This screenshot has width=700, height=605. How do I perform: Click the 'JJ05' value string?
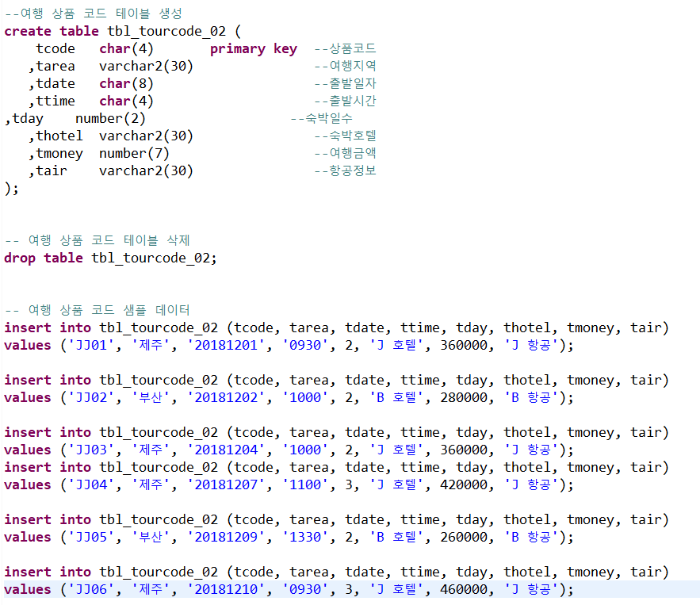[x=91, y=537]
